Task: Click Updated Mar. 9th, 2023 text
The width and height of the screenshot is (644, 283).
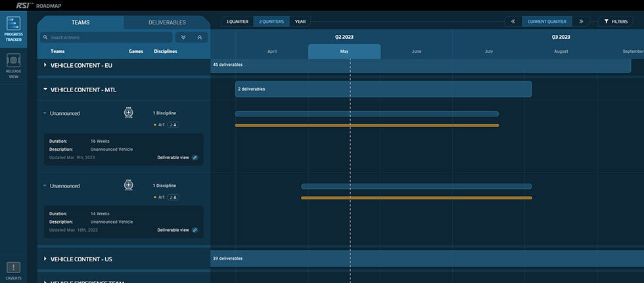Action: [x=72, y=157]
